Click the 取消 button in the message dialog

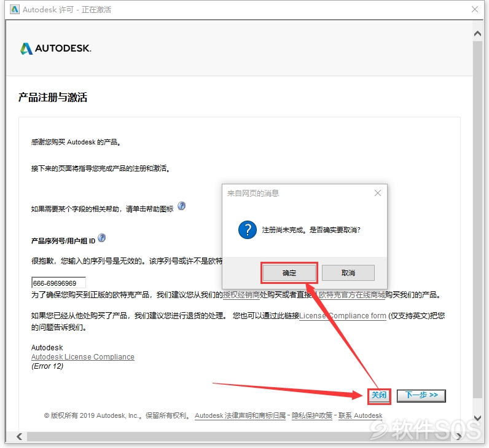pyautogui.click(x=348, y=273)
